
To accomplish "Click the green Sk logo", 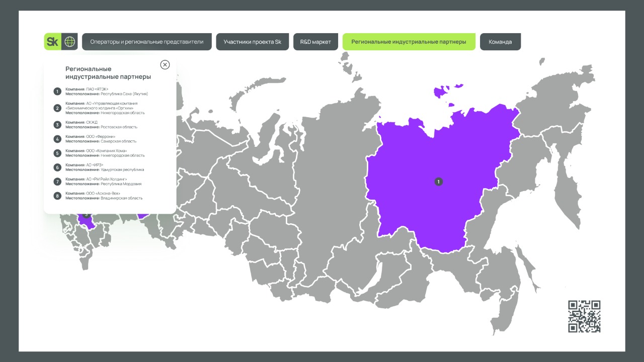I will point(52,42).
